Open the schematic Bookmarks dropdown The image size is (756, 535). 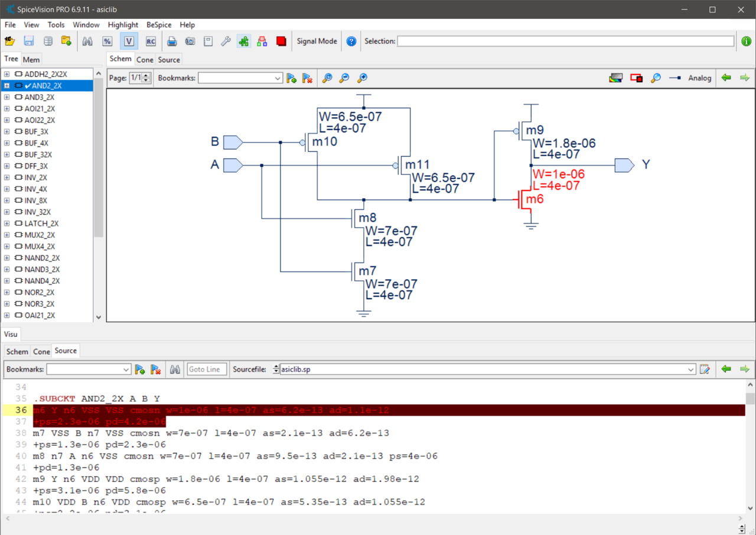pyautogui.click(x=277, y=78)
